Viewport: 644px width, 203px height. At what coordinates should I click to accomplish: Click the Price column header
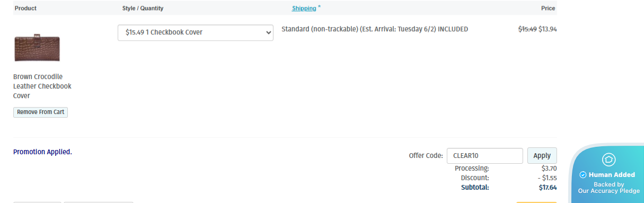pyautogui.click(x=548, y=8)
